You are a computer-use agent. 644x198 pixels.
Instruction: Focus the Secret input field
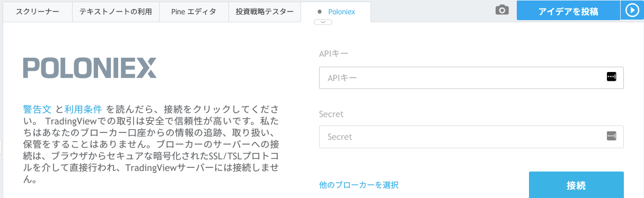(x=471, y=137)
